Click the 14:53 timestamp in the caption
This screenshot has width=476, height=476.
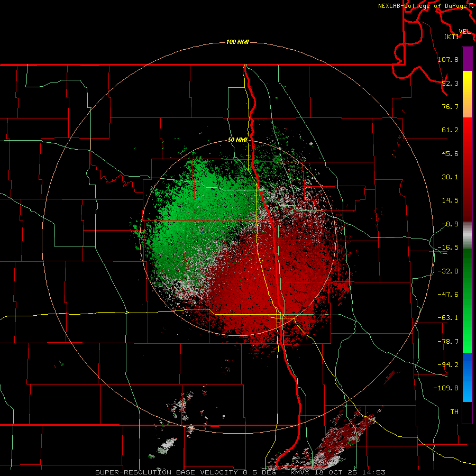375,472
